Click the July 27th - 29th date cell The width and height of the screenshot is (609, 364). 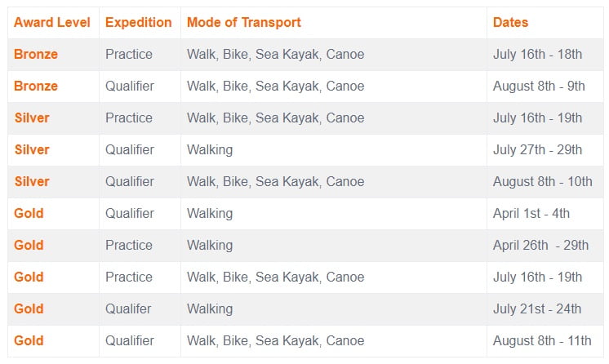click(x=537, y=150)
